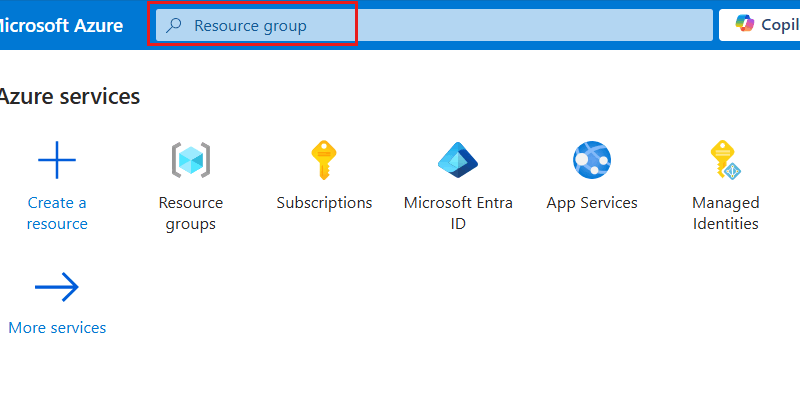Click the More services text link
Screen dimensions: 800x400
(57, 328)
